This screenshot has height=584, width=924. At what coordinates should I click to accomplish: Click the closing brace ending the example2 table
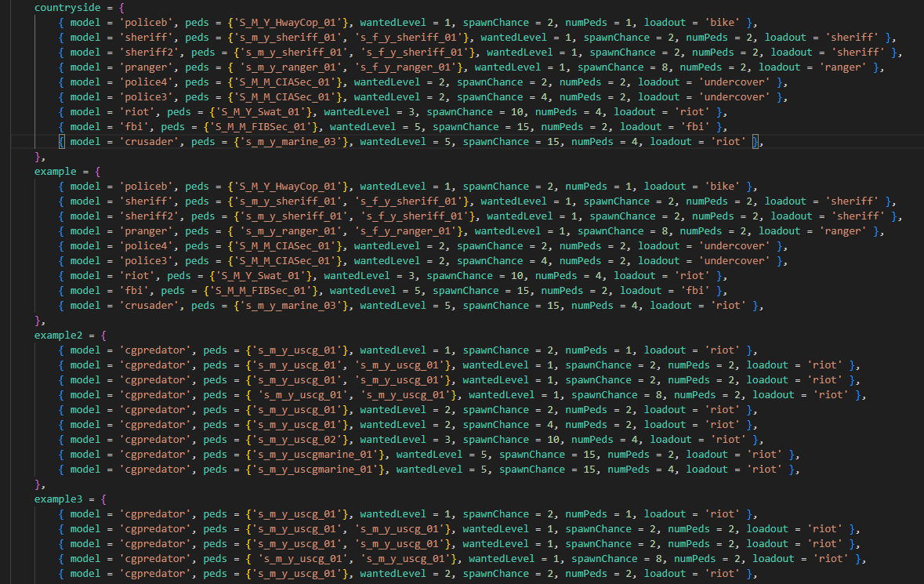pyautogui.click(x=38, y=484)
